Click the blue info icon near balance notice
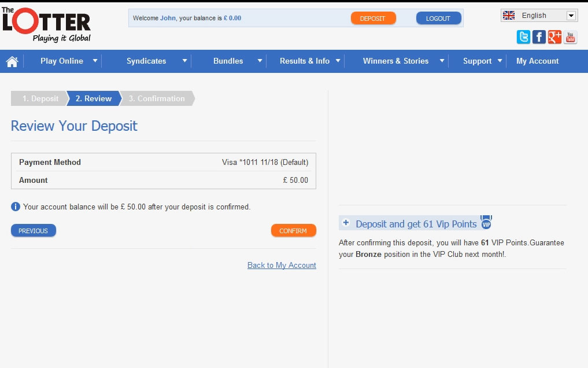 [x=16, y=207]
